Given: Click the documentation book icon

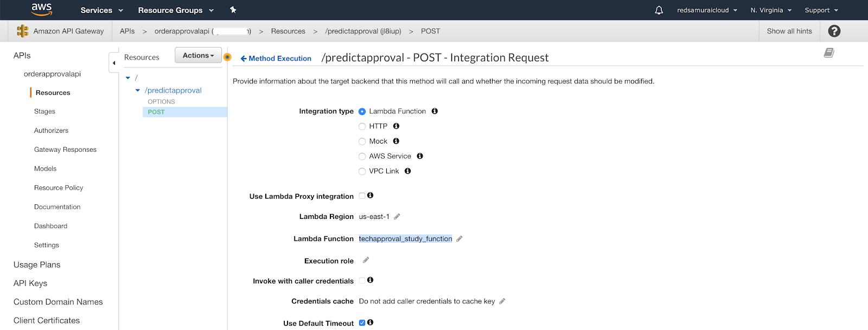Looking at the screenshot, I should (x=828, y=53).
